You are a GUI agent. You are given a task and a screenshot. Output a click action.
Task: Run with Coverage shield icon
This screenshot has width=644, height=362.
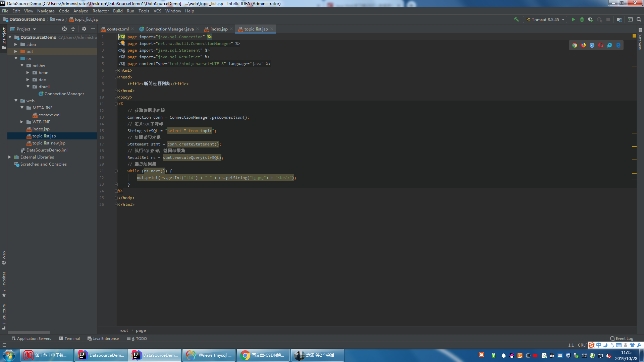point(591,19)
